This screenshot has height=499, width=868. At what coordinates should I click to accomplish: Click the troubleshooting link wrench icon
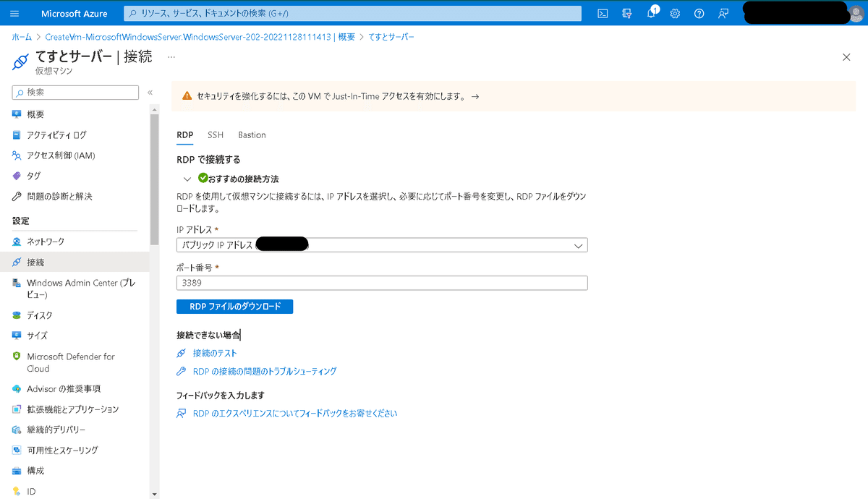pyautogui.click(x=181, y=371)
